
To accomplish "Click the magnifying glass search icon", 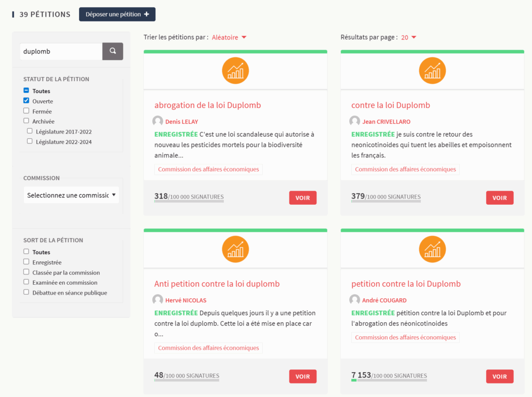I will 113,51.
